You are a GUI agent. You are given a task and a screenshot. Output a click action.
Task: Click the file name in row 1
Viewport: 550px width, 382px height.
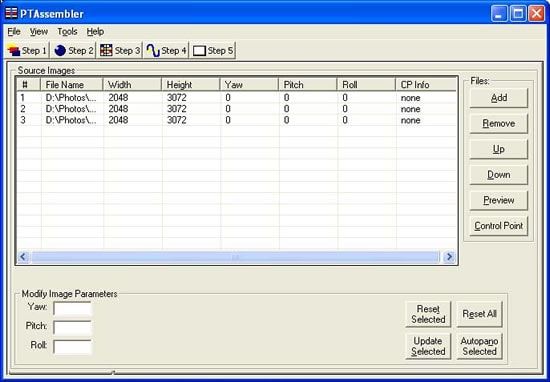pyautogui.click(x=71, y=98)
